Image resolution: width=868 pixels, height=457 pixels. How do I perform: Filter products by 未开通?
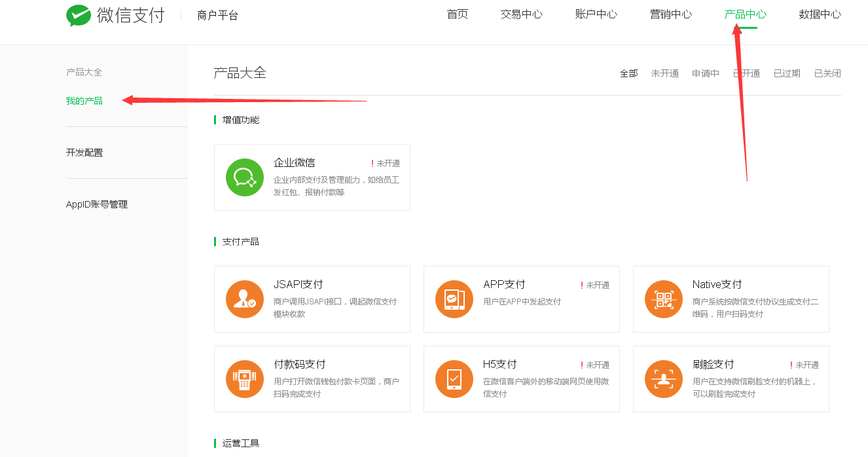[x=665, y=73]
